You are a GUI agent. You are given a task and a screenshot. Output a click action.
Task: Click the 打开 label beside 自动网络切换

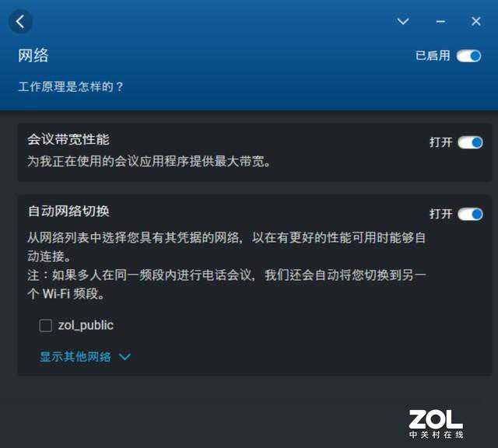point(441,214)
